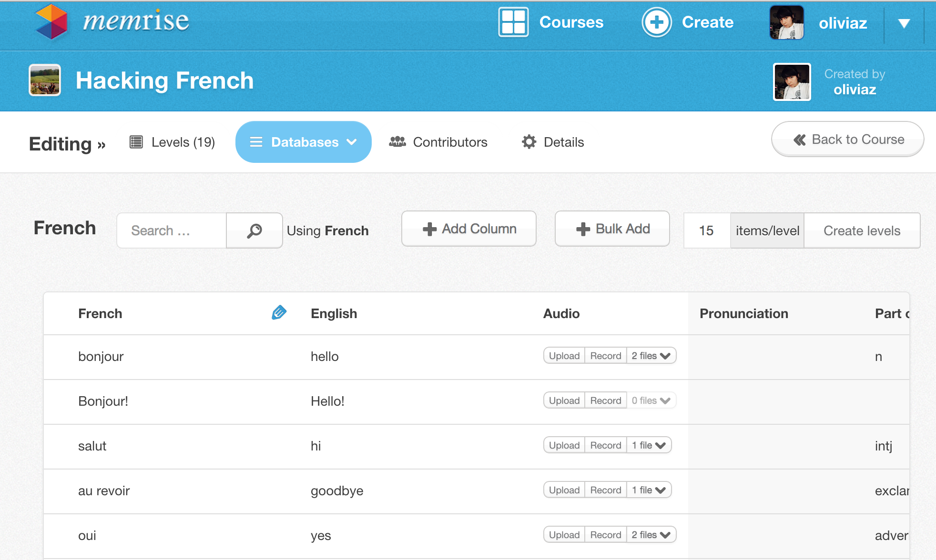Click the English cell 'yes'

321,537
